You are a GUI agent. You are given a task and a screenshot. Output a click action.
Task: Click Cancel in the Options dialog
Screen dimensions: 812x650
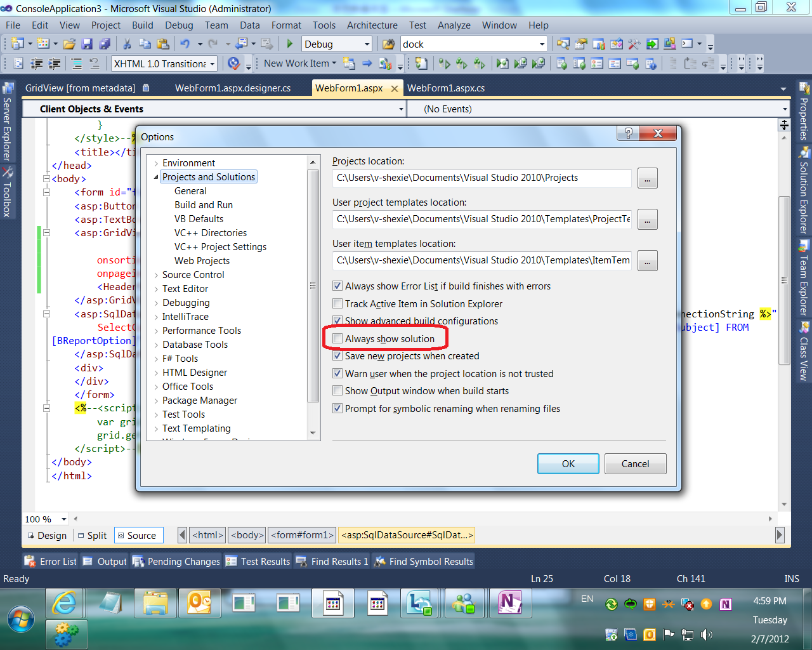635,464
